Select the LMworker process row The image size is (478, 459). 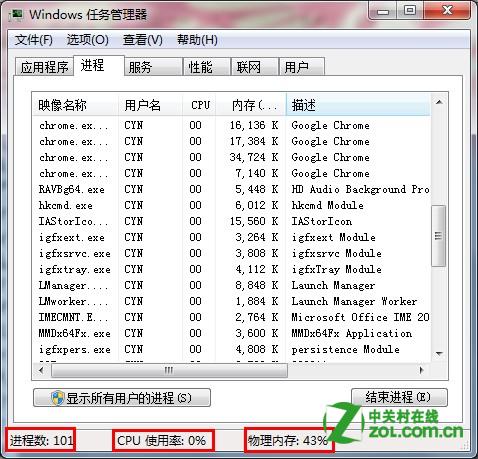231,301
